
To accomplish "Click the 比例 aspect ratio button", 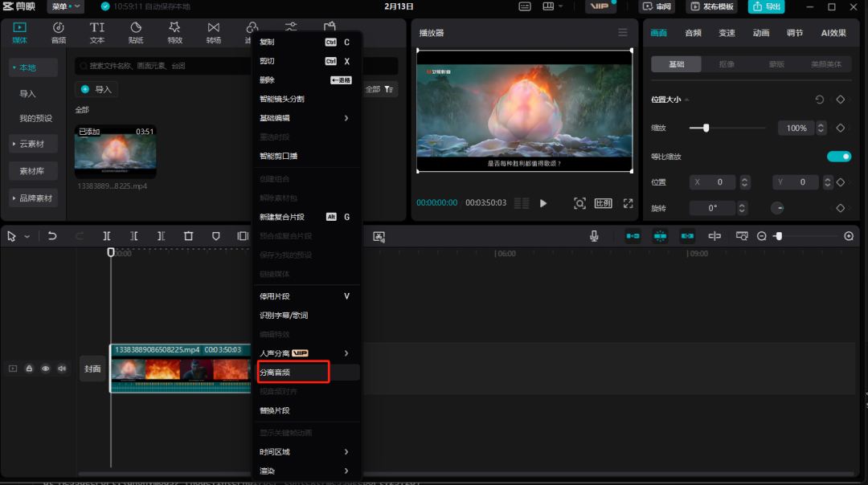I will tap(603, 203).
